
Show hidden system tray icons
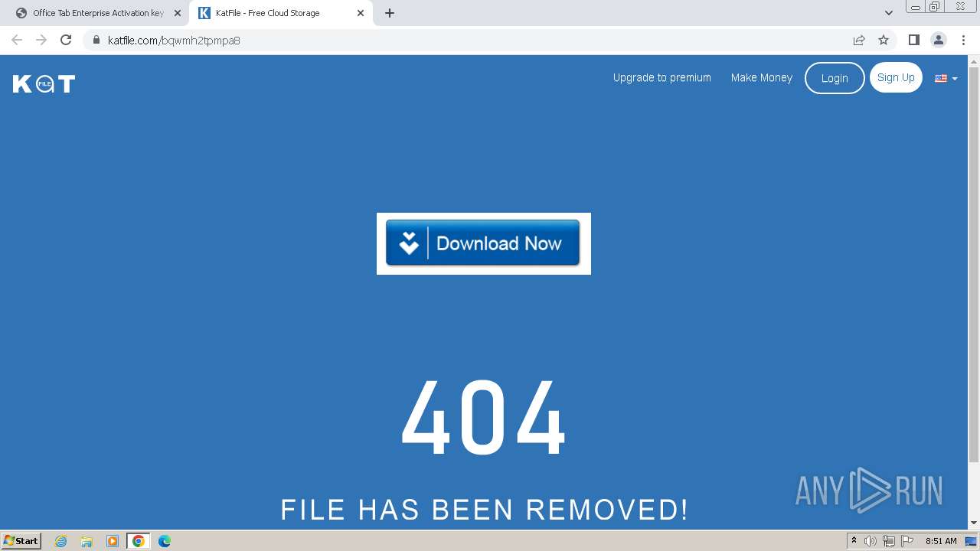coord(854,541)
